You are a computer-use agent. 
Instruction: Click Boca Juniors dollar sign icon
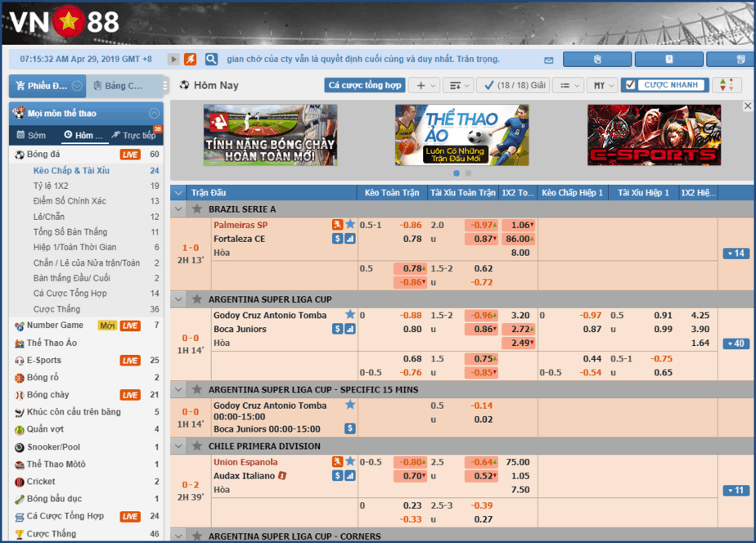(x=337, y=329)
